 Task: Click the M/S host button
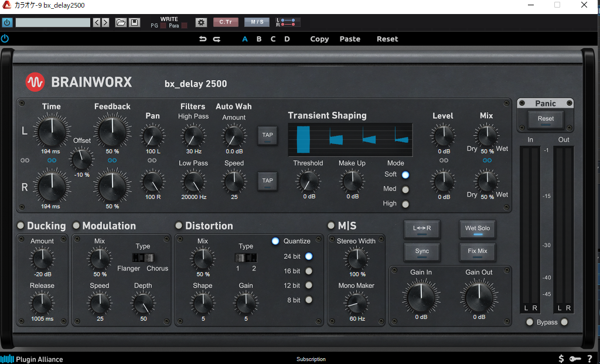click(x=257, y=22)
